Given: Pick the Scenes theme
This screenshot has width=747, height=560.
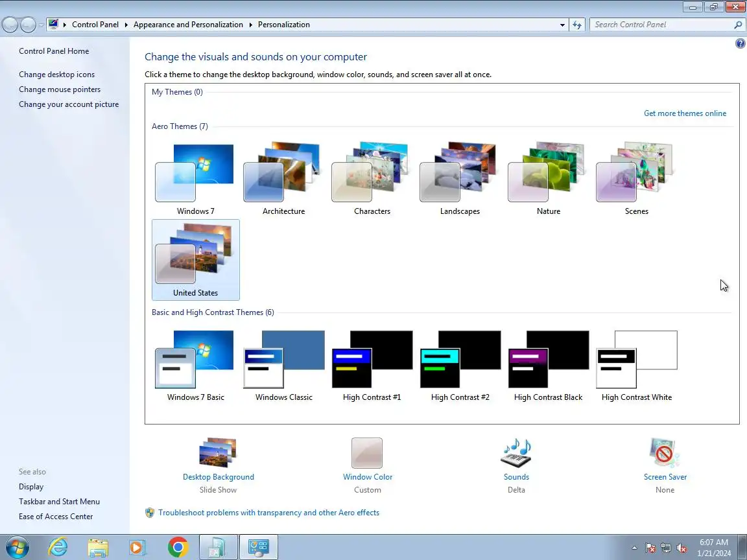Looking at the screenshot, I should point(637,178).
